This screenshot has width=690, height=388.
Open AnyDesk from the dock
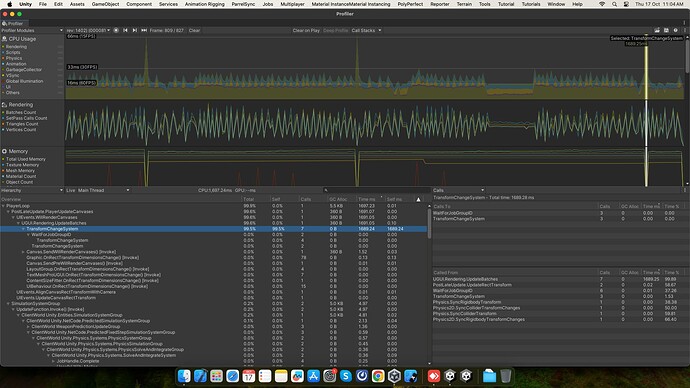point(434,376)
